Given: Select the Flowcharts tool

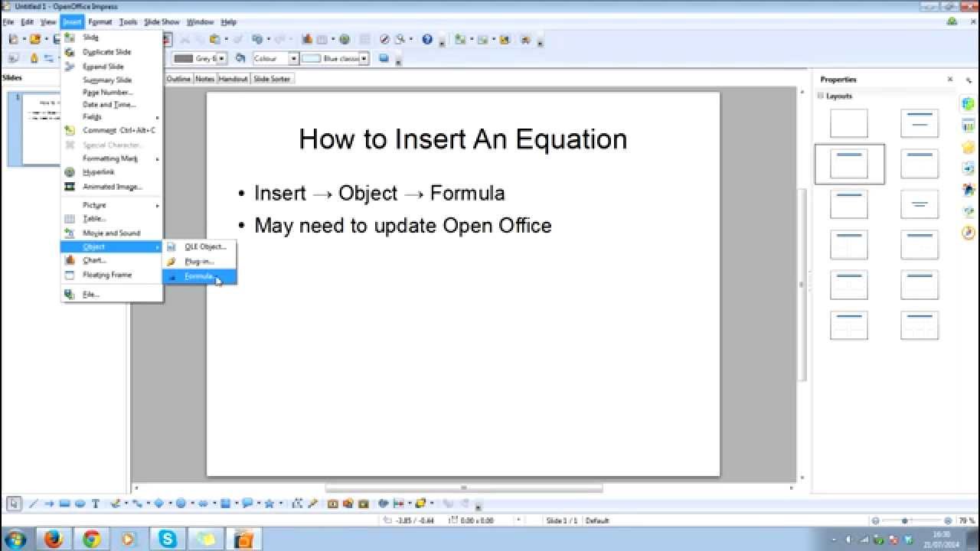Looking at the screenshot, I should [x=226, y=504].
